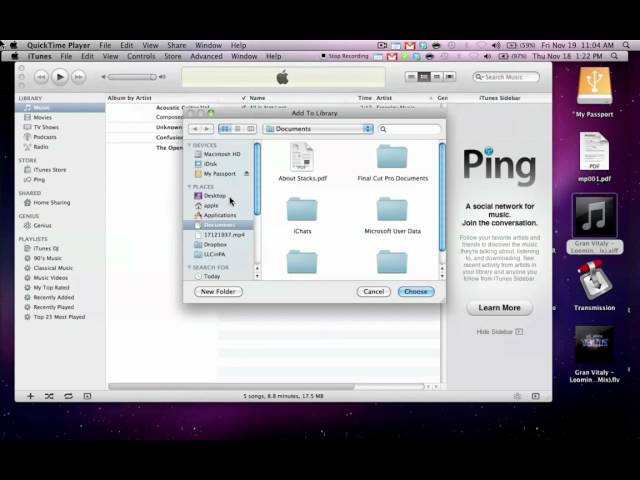Click the iTunes Search Music field
Image resolution: width=640 pixels, height=480 pixels.
(506, 77)
